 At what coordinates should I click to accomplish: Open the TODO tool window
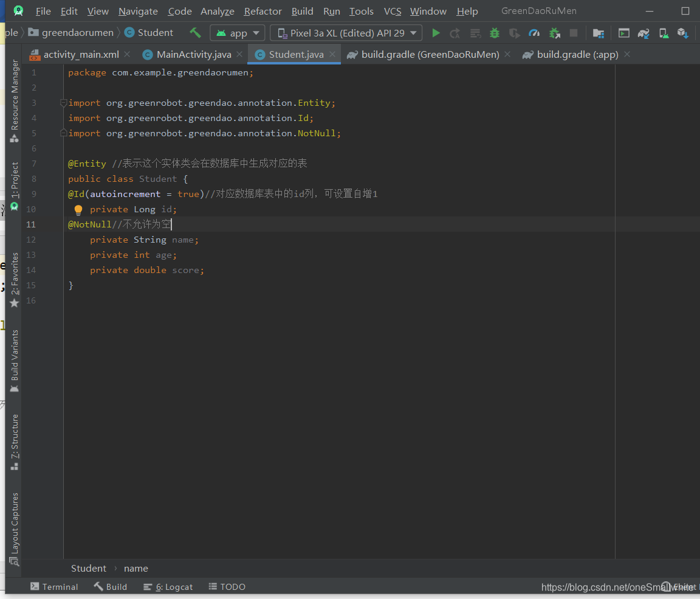point(227,586)
